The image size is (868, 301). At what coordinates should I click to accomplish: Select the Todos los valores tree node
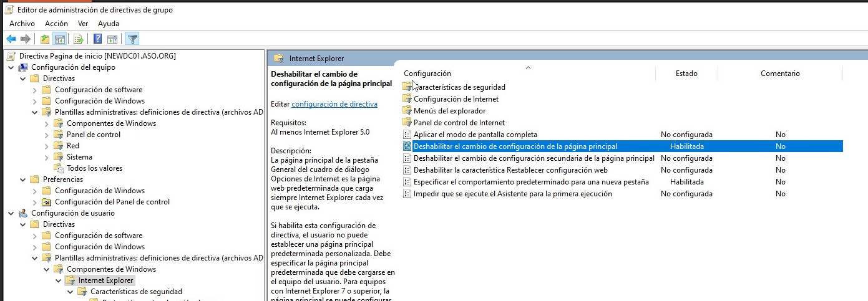[94, 168]
